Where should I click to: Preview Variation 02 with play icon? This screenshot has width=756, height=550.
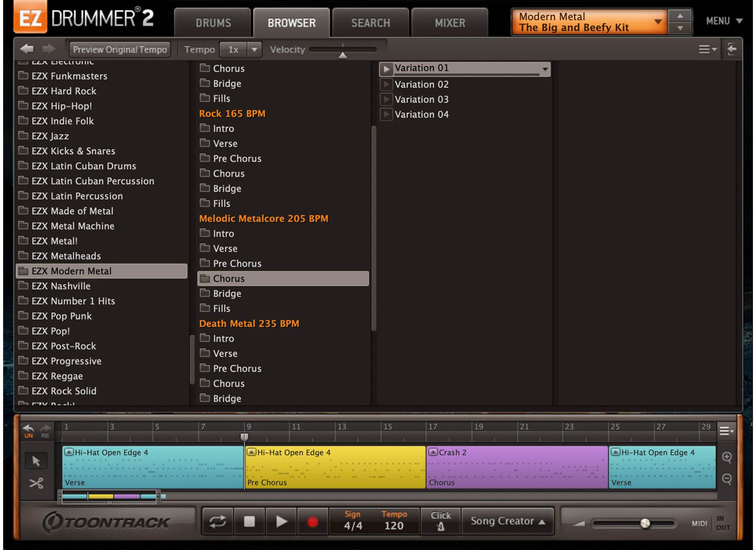[386, 84]
